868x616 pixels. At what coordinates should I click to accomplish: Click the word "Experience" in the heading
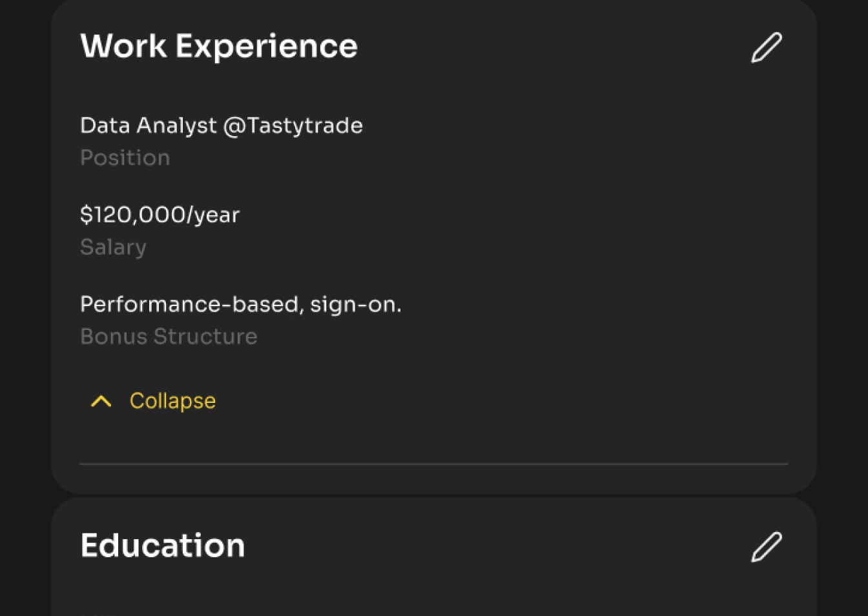pyautogui.click(x=266, y=46)
